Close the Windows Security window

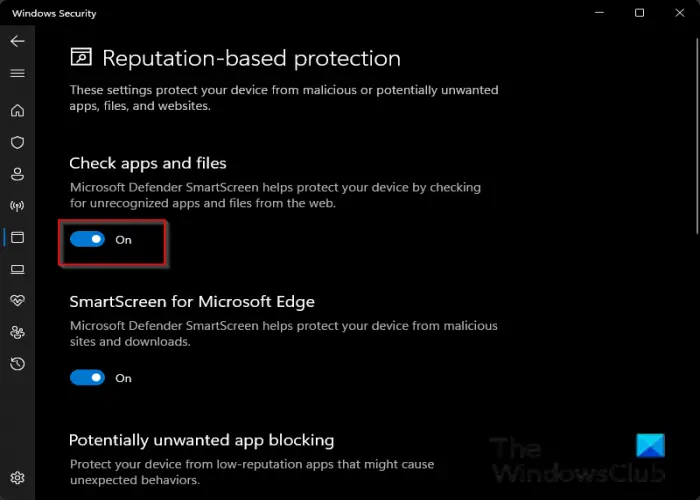[679, 13]
